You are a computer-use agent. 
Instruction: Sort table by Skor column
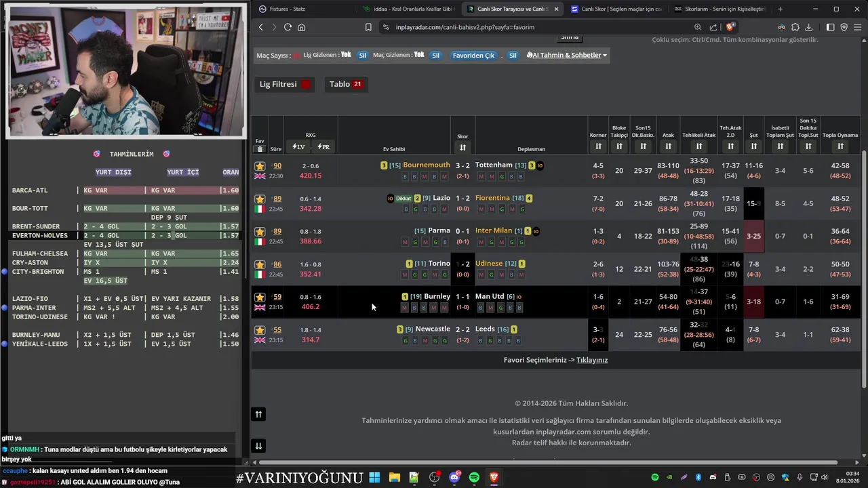click(x=462, y=147)
